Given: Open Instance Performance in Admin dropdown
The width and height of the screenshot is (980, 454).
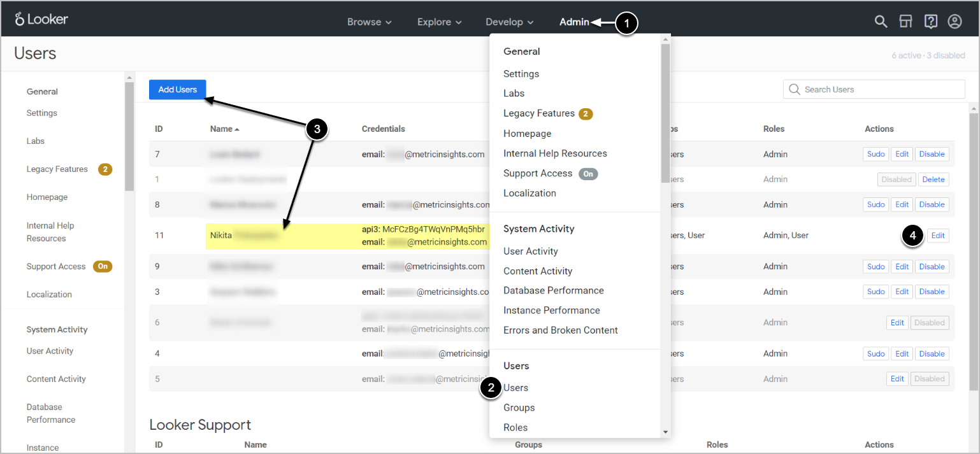Looking at the screenshot, I should pos(551,310).
